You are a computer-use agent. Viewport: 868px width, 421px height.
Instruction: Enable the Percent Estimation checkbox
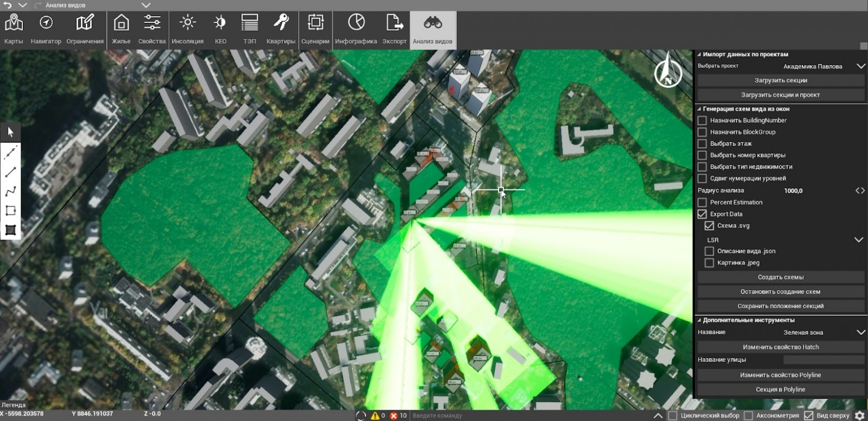(x=702, y=202)
